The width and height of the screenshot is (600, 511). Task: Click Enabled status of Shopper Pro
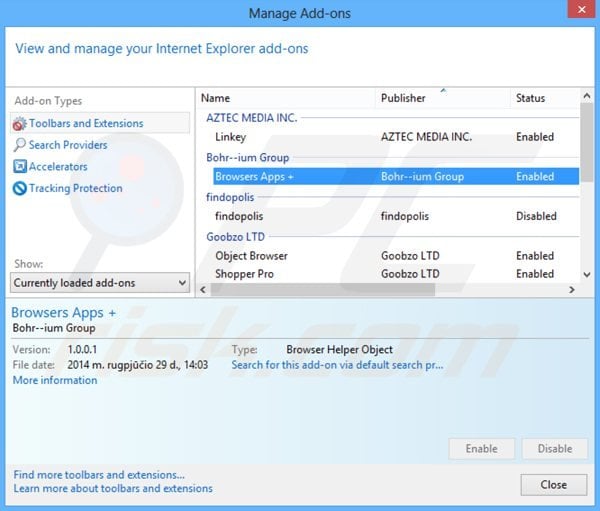[535, 274]
